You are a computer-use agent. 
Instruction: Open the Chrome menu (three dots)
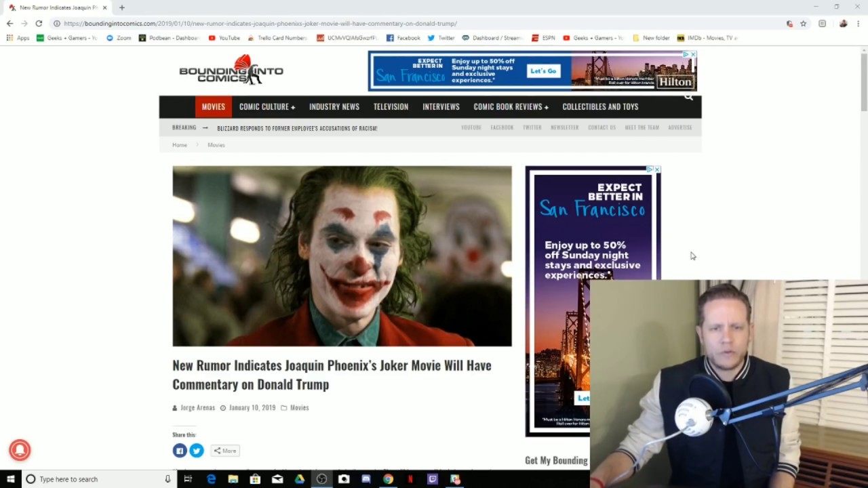858,23
